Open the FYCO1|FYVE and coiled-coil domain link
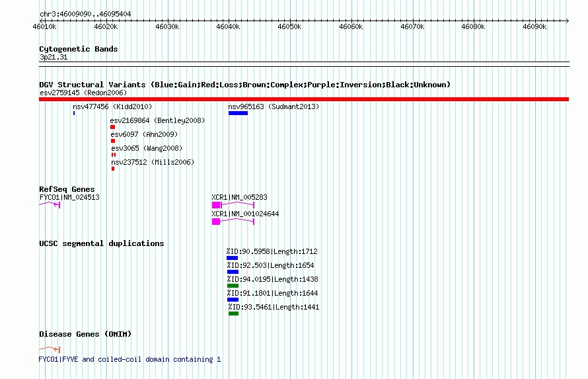Image resolution: width=588 pixels, height=379 pixels. pos(129,359)
